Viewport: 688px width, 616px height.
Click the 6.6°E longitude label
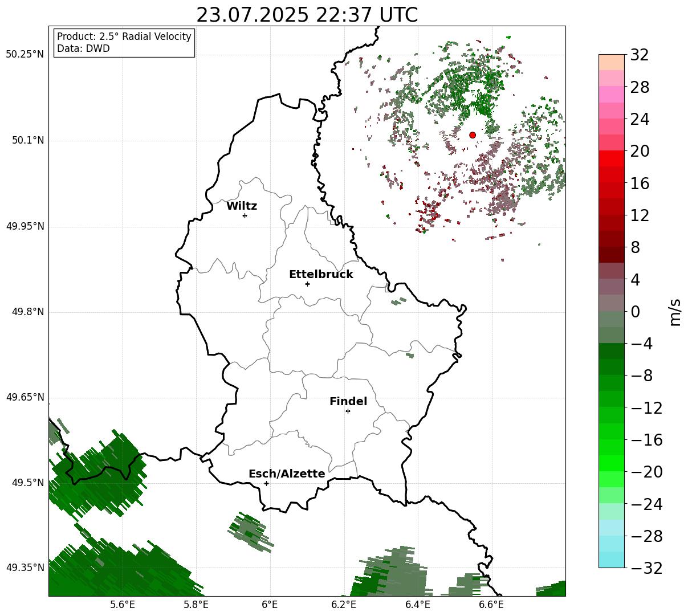tap(491, 605)
